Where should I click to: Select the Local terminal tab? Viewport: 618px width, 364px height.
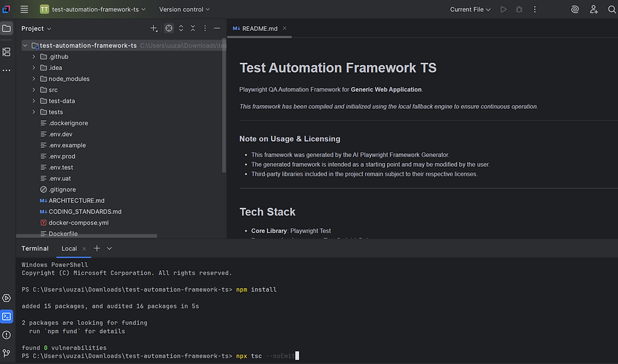tap(69, 249)
